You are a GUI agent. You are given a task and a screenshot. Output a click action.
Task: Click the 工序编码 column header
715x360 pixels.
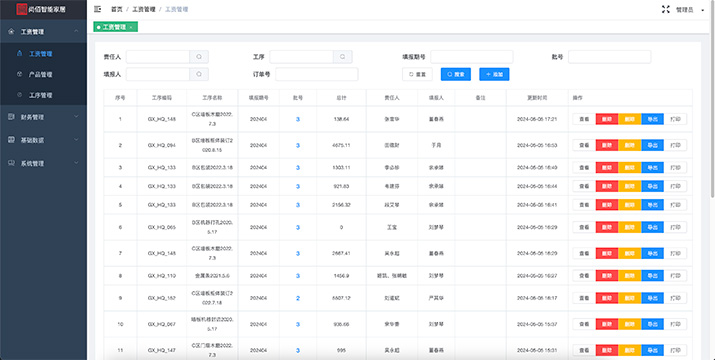click(x=162, y=98)
